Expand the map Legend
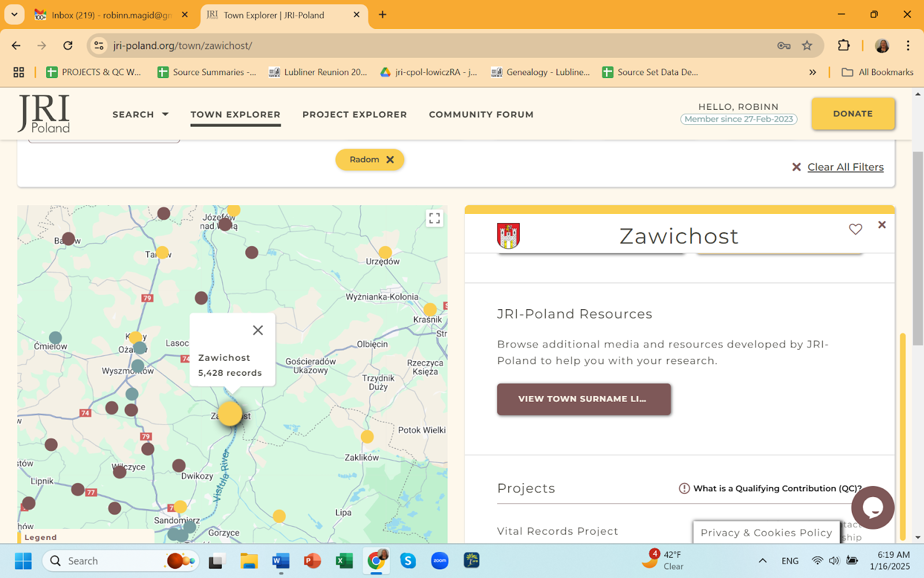Viewport: 924px width, 578px height. pyautogui.click(x=40, y=537)
